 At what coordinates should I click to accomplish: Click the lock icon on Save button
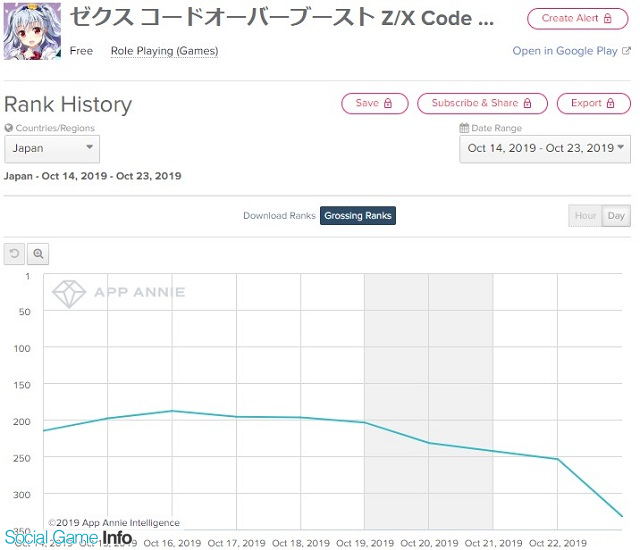click(388, 103)
